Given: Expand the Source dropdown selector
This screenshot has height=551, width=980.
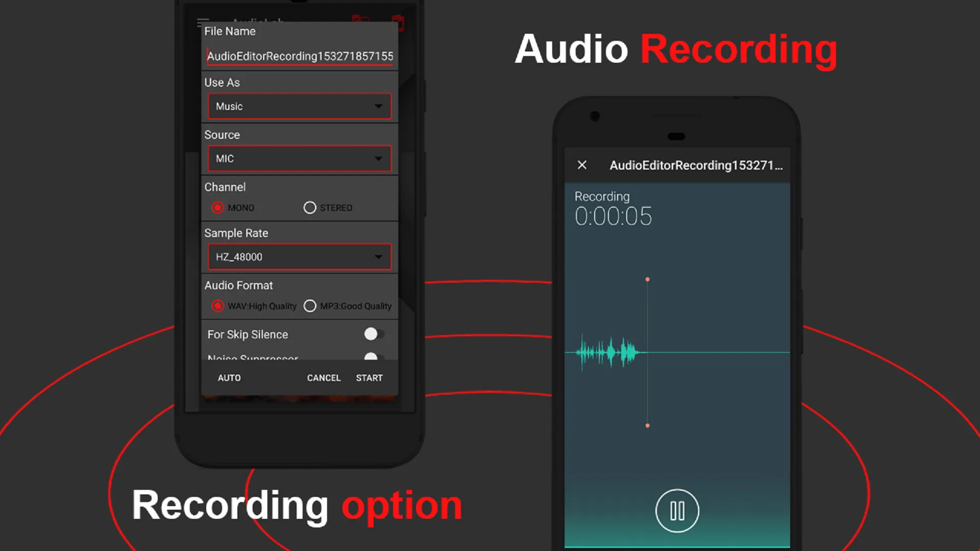Looking at the screenshot, I should coord(300,158).
